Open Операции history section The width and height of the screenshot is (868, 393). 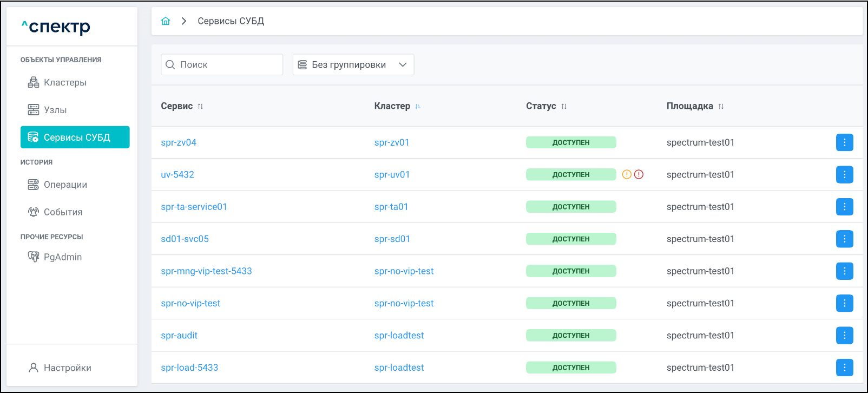pyautogui.click(x=65, y=185)
